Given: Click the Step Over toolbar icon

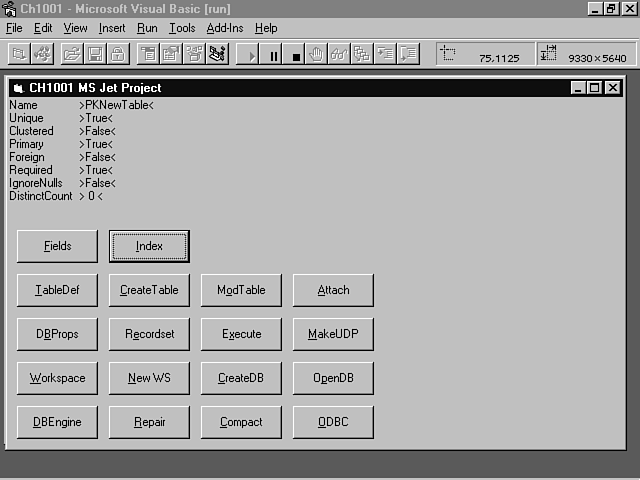Looking at the screenshot, I should tap(408, 54).
